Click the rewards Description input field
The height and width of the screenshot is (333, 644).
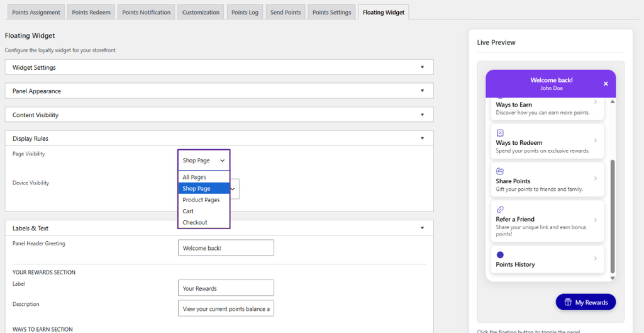pos(226,308)
